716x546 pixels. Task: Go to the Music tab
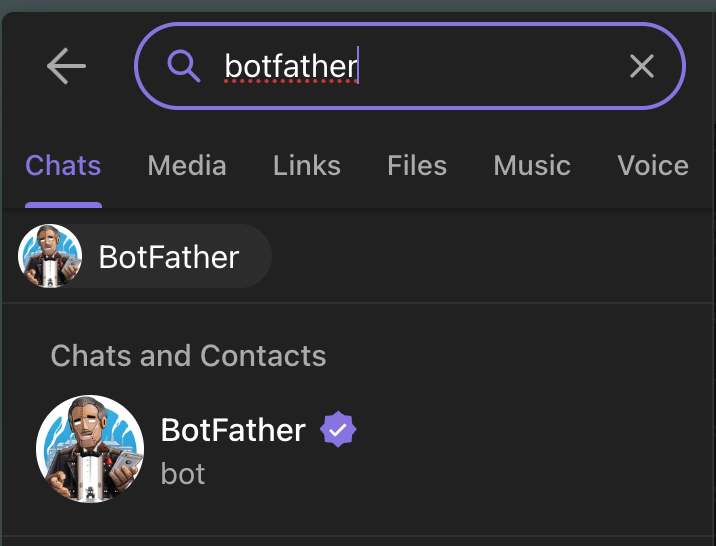tap(532, 165)
